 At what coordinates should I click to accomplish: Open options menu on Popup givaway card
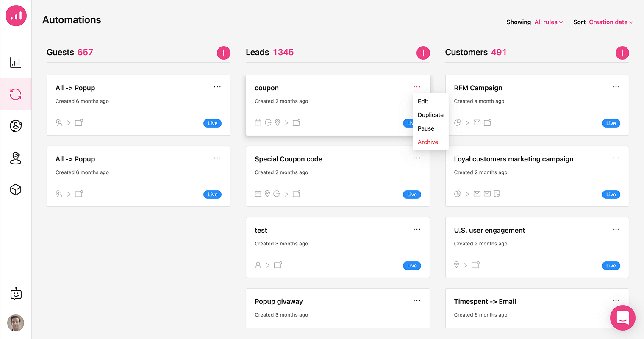coord(417,300)
